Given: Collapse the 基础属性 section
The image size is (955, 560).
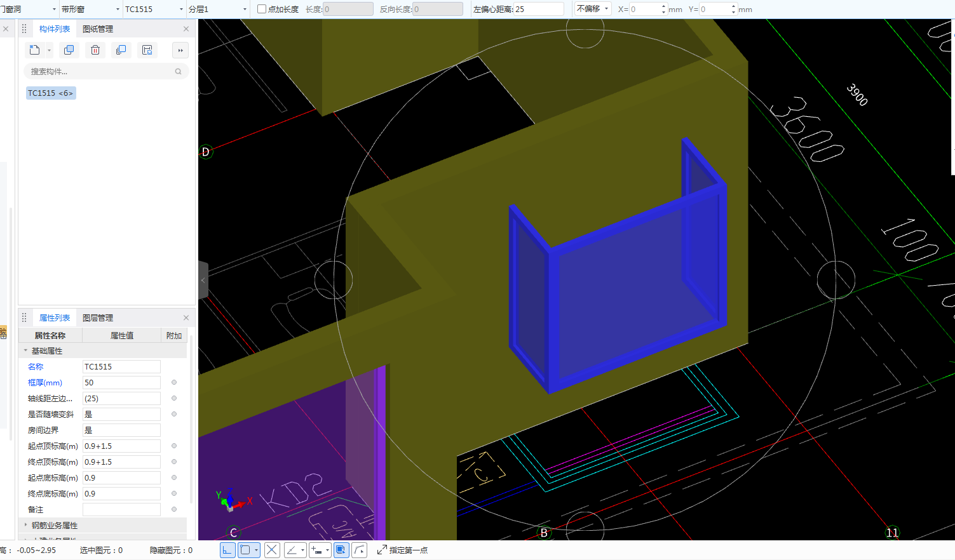Looking at the screenshot, I should [26, 351].
